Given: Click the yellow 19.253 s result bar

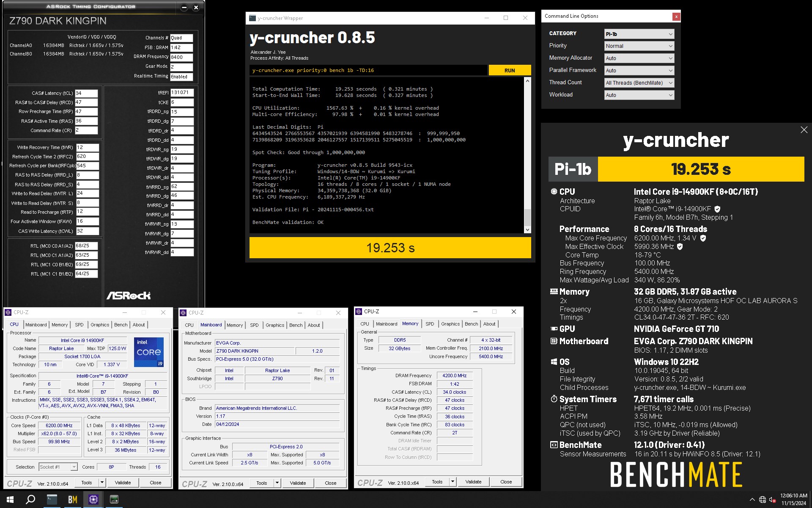Looking at the screenshot, I should point(390,248).
